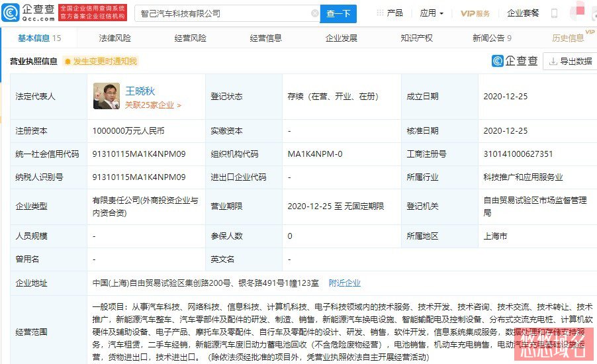597x364 pixels.
Task: Switch to the 经营信息 tab
Action: (x=266, y=38)
